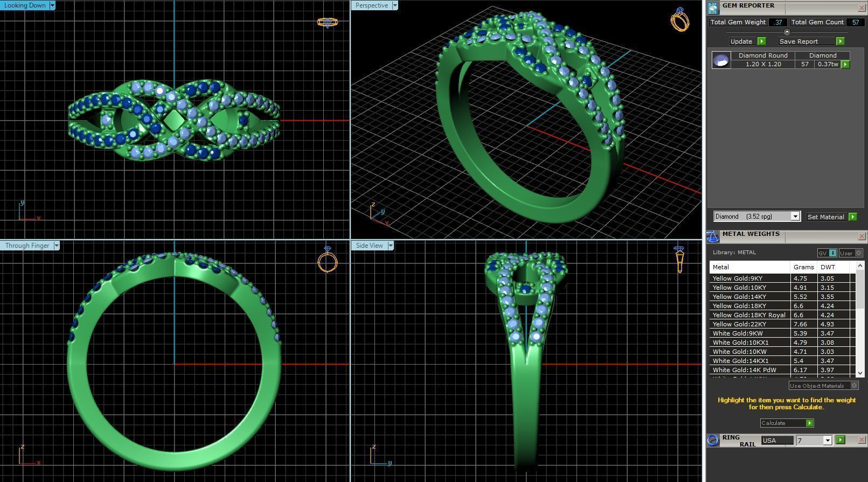Click the Side View viewport label
Screen dimensions: 868x482
point(370,246)
